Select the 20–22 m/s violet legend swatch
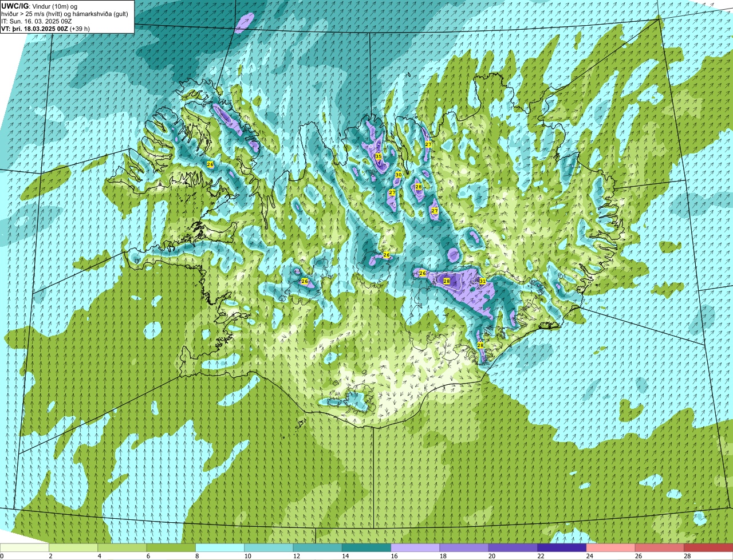 (513, 548)
